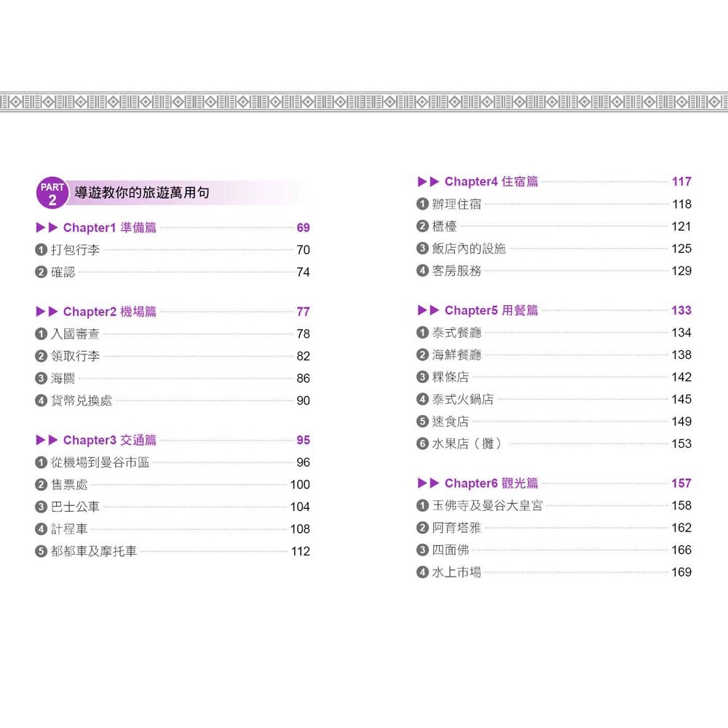Viewport: 728px width, 728px height.
Task: Click the number 4 icon beside 貨幣兌換處
Action: 41,400
